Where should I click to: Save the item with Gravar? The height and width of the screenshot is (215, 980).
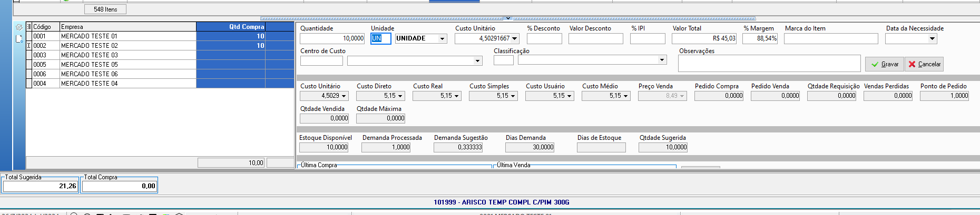885,64
